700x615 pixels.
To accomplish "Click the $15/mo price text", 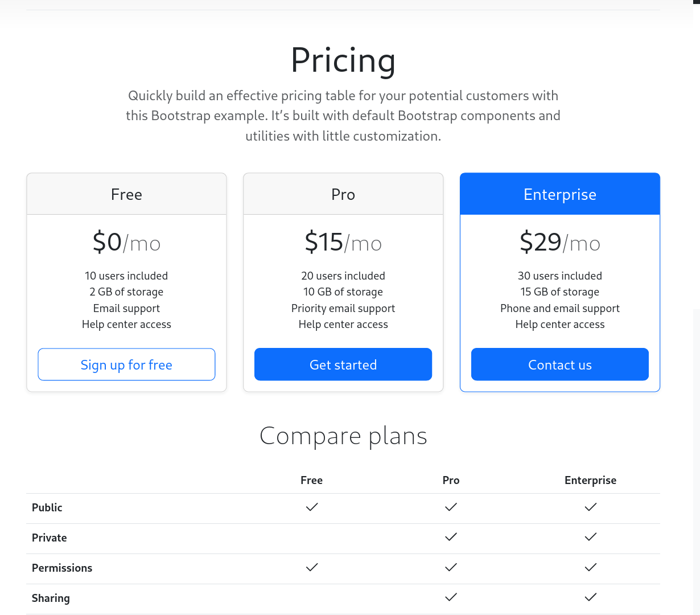I will (x=343, y=243).
